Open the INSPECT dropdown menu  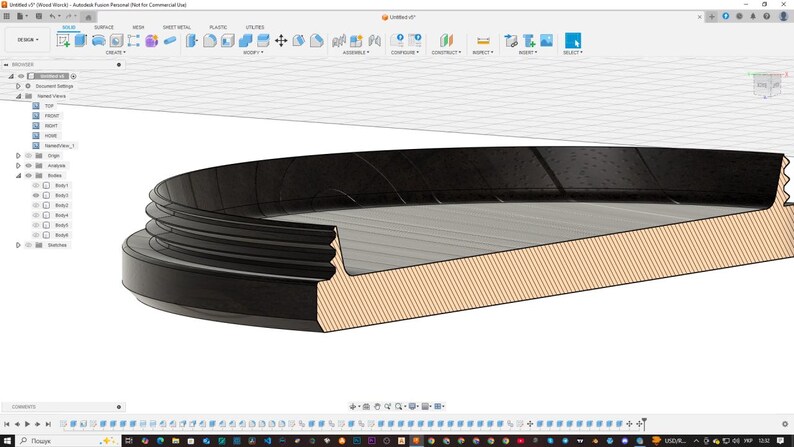[x=483, y=53]
